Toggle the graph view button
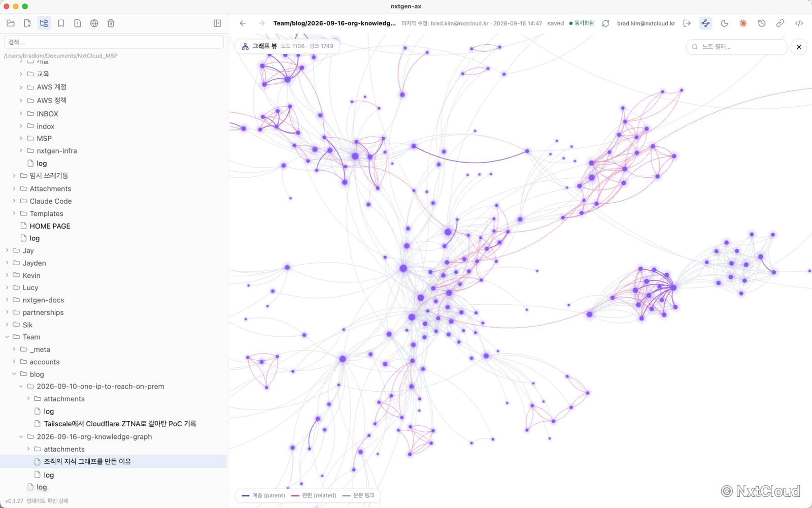The width and height of the screenshot is (812, 508). coord(705,23)
